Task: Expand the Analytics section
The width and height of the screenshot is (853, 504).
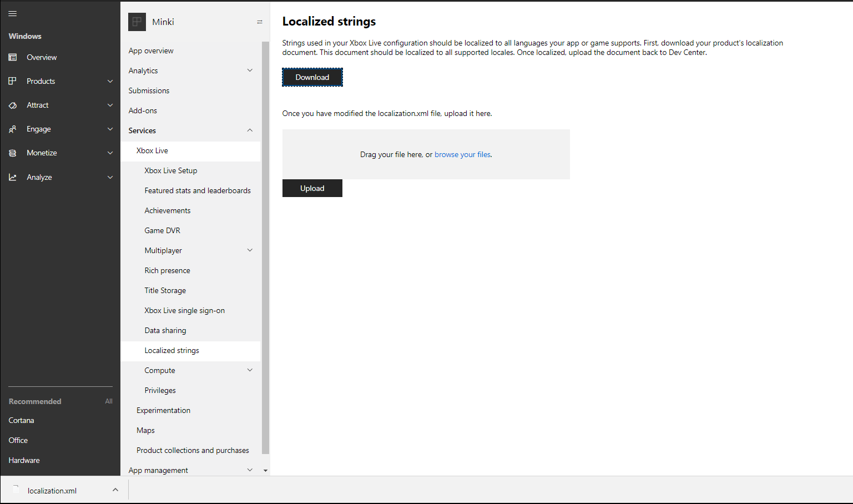Action: [250, 70]
